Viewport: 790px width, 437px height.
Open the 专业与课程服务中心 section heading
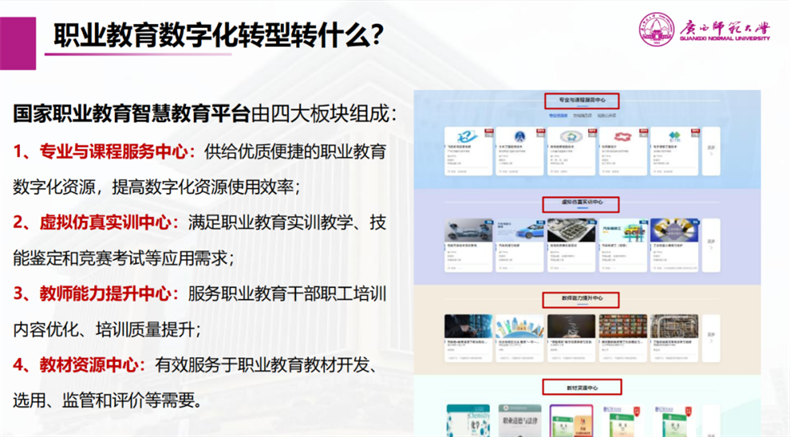point(582,101)
